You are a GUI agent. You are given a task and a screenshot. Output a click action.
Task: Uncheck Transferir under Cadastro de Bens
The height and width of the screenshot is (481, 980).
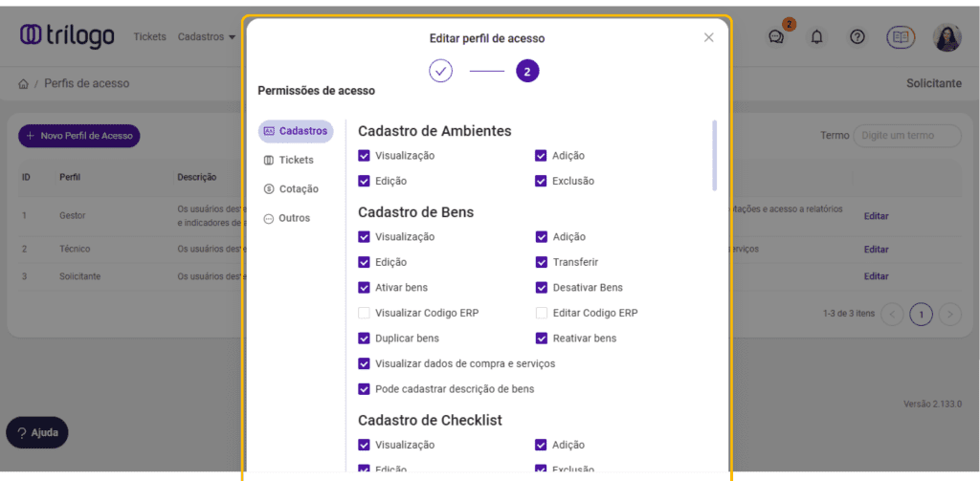pyautogui.click(x=542, y=262)
